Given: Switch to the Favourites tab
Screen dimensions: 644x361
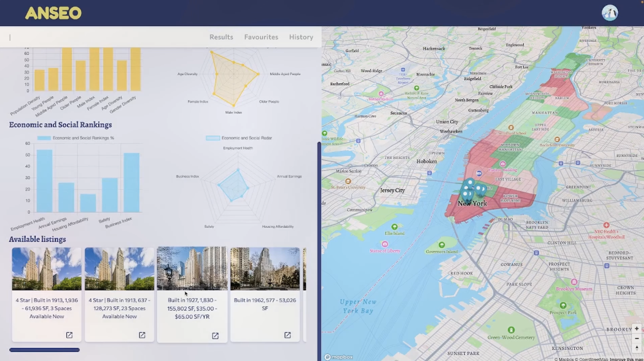Looking at the screenshot, I should pos(261,37).
